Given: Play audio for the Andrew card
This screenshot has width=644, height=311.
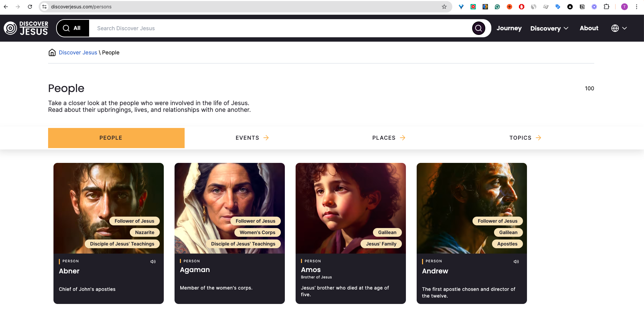Looking at the screenshot, I should coord(516,262).
